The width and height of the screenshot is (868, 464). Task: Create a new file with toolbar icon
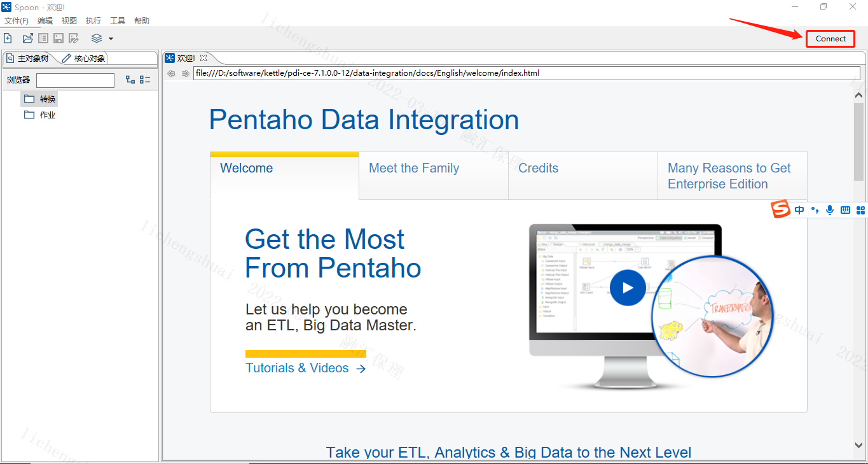(8, 38)
